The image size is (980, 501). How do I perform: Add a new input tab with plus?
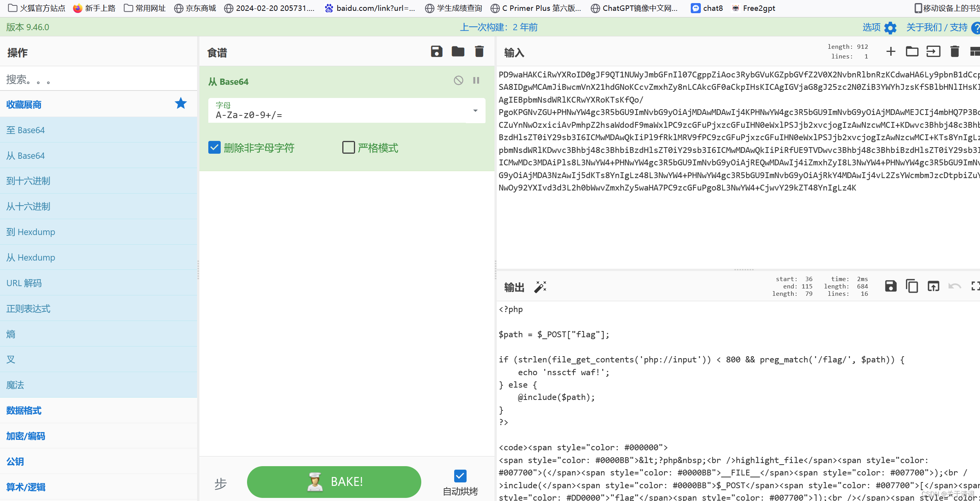891,51
